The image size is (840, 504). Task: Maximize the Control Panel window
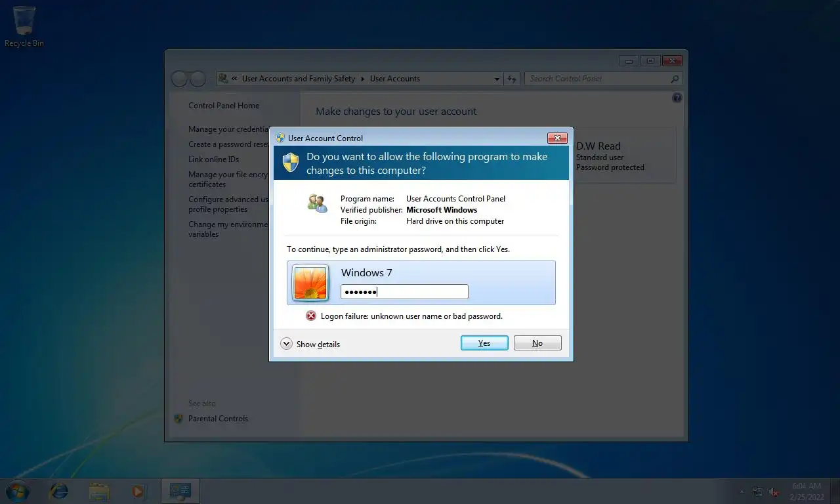tap(650, 61)
